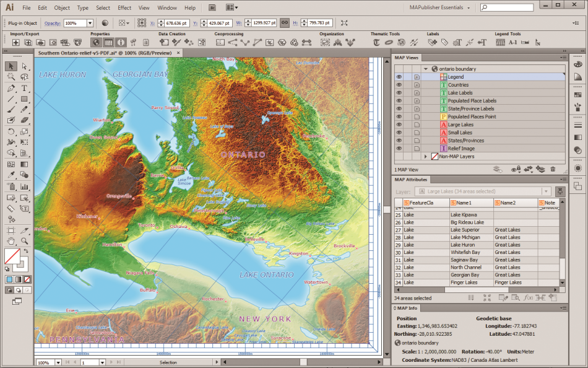
Task: Select the Hand tool
Action: [11, 241]
